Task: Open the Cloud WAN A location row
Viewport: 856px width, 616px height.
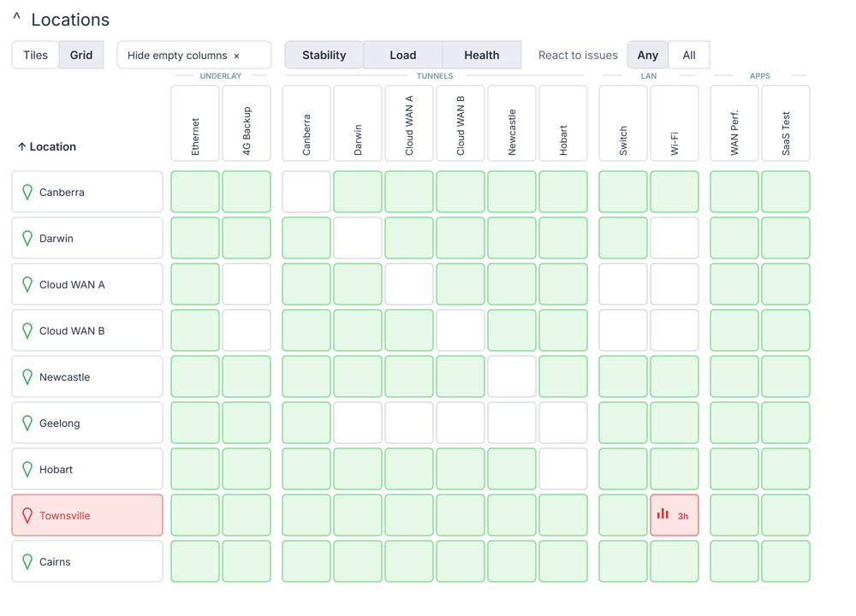Action: tap(87, 284)
